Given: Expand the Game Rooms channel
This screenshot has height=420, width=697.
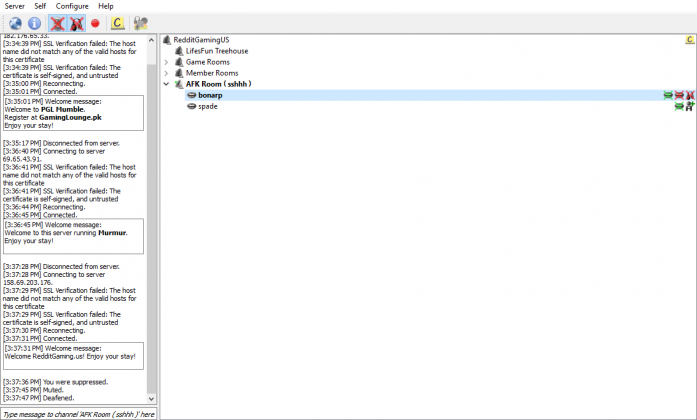Looking at the screenshot, I should click(x=167, y=62).
